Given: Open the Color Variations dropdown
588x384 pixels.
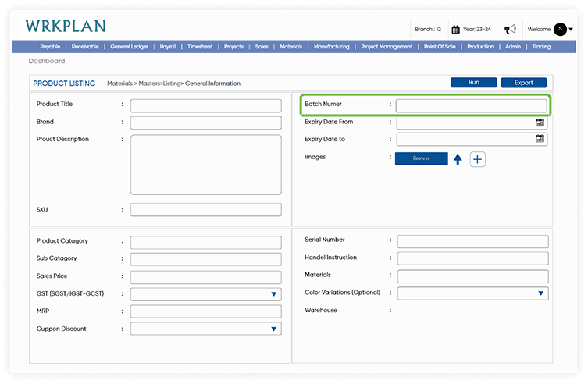Looking at the screenshot, I should [x=540, y=293].
